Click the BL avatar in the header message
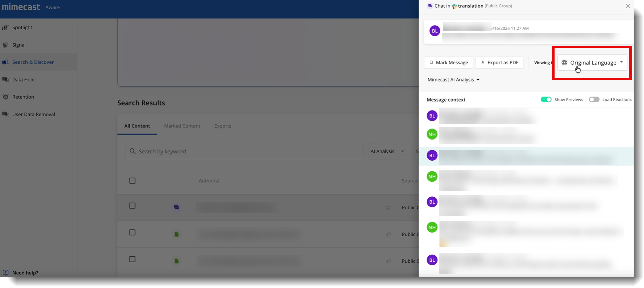The height and width of the screenshot is (288, 644). point(435,31)
